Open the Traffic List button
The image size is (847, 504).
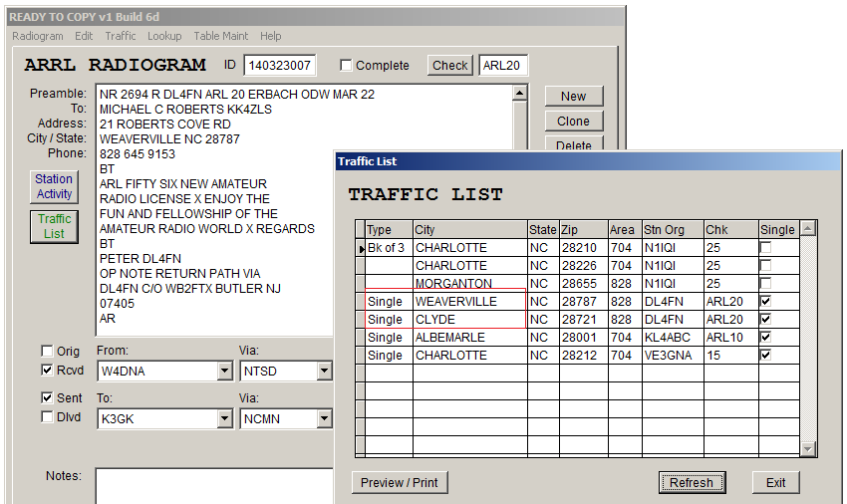pos(54,226)
